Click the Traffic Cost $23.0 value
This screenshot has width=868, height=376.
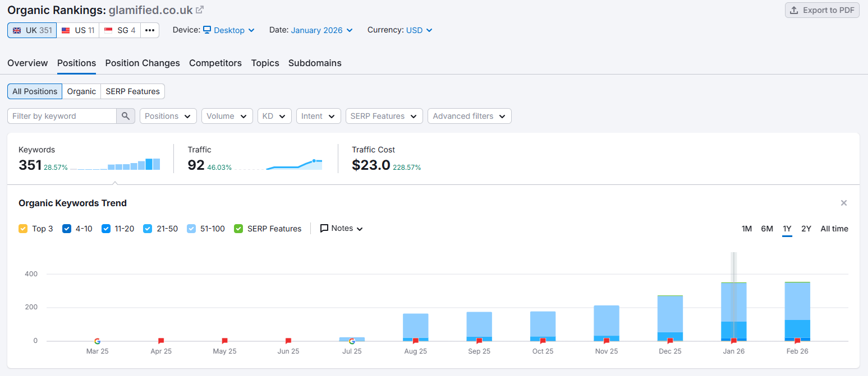point(371,165)
